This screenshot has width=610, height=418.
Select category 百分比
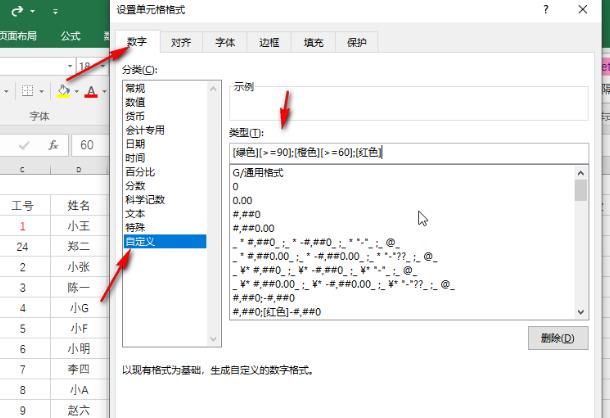pos(165,172)
